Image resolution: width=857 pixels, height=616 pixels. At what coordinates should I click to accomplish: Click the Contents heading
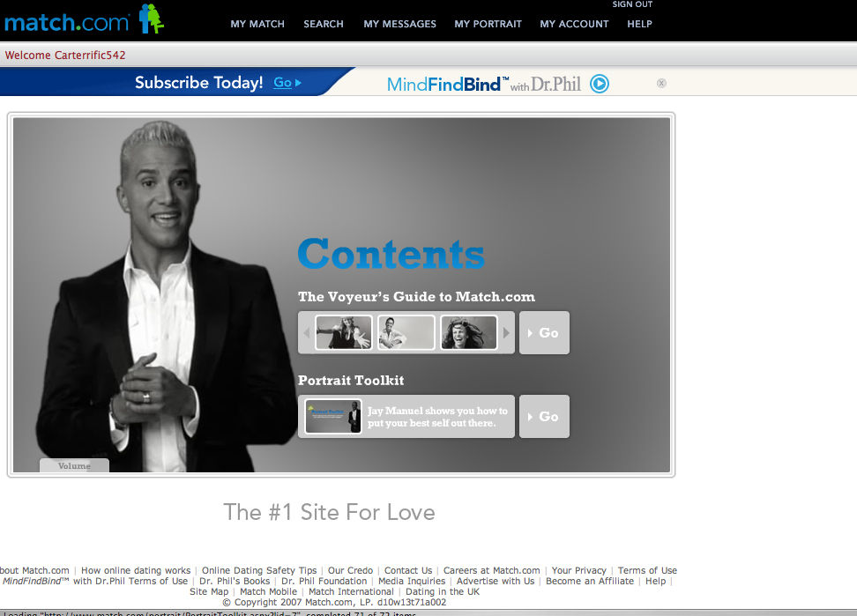[x=391, y=254]
